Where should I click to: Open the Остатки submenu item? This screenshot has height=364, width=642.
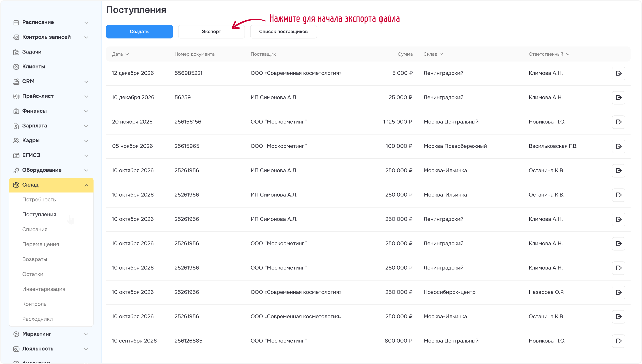pyautogui.click(x=33, y=274)
